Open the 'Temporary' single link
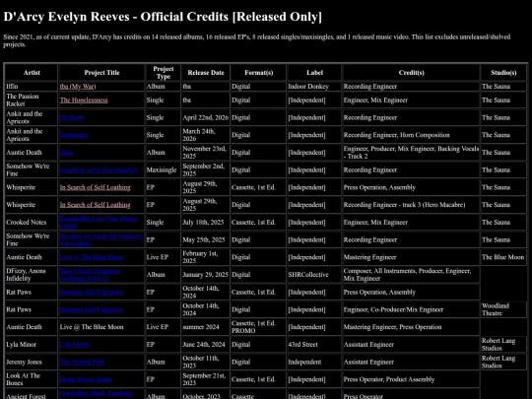This screenshot has height=399, width=532. 74,135
